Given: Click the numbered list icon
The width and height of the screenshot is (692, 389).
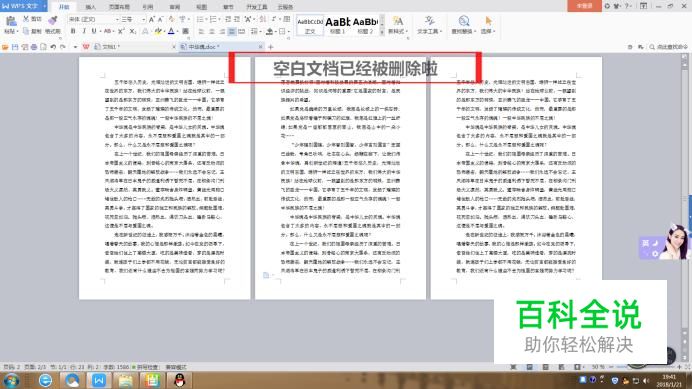Looking at the screenshot, I should 214,19.
